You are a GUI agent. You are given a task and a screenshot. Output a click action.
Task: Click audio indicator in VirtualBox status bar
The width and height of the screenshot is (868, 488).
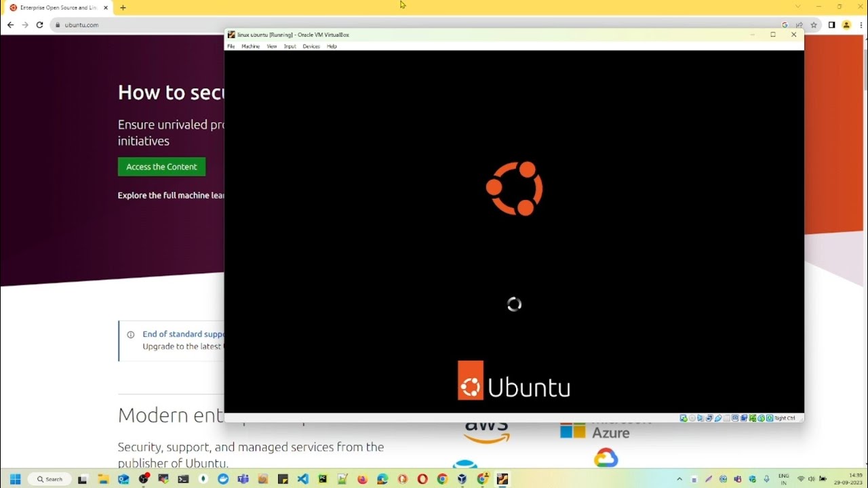(701, 418)
